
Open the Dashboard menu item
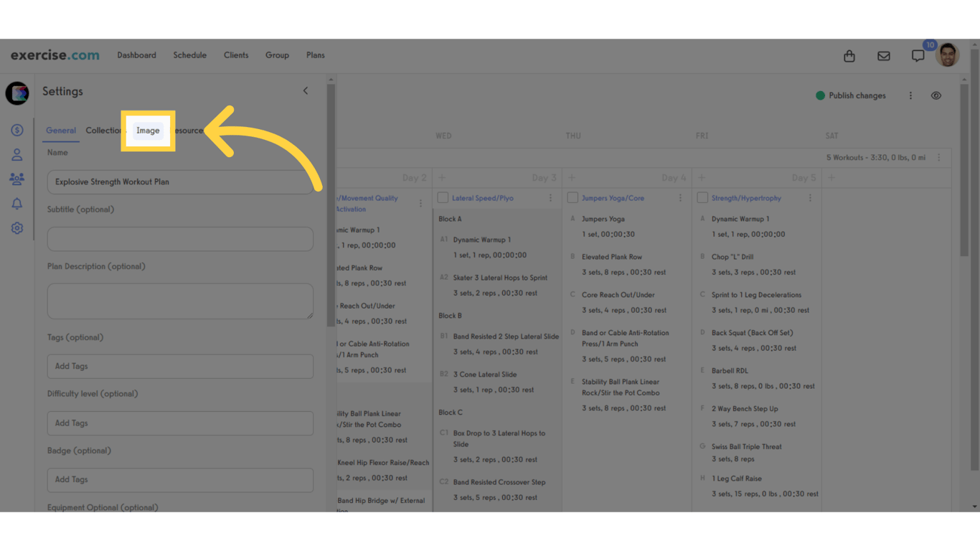click(x=136, y=55)
